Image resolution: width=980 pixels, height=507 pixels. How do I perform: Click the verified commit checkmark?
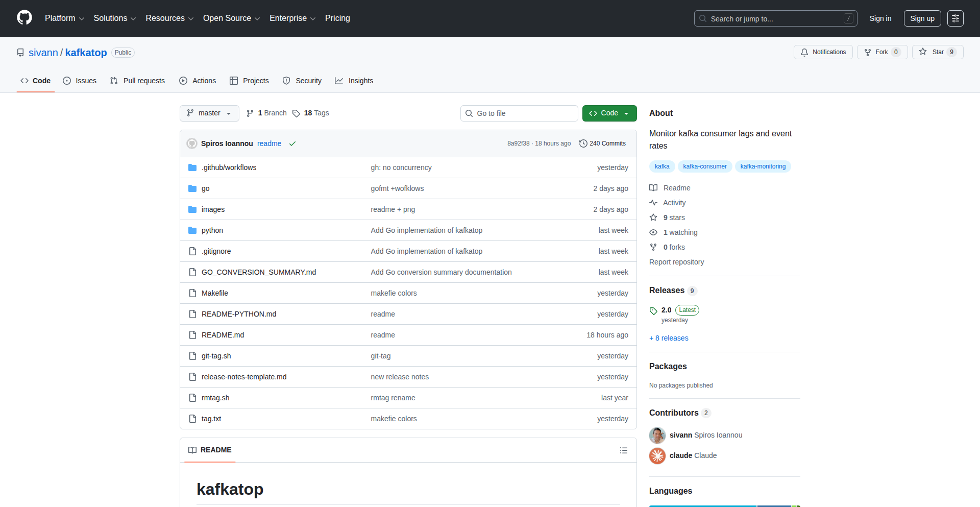coord(292,143)
